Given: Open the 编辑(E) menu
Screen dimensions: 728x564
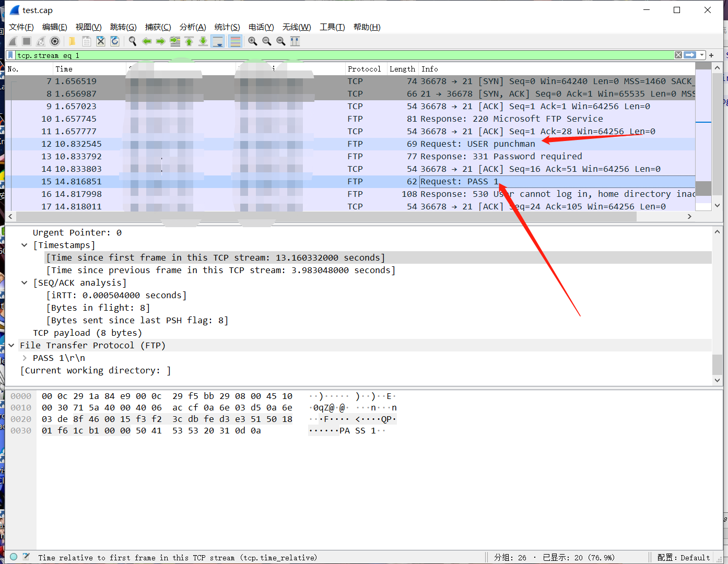Looking at the screenshot, I should tap(55, 27).
